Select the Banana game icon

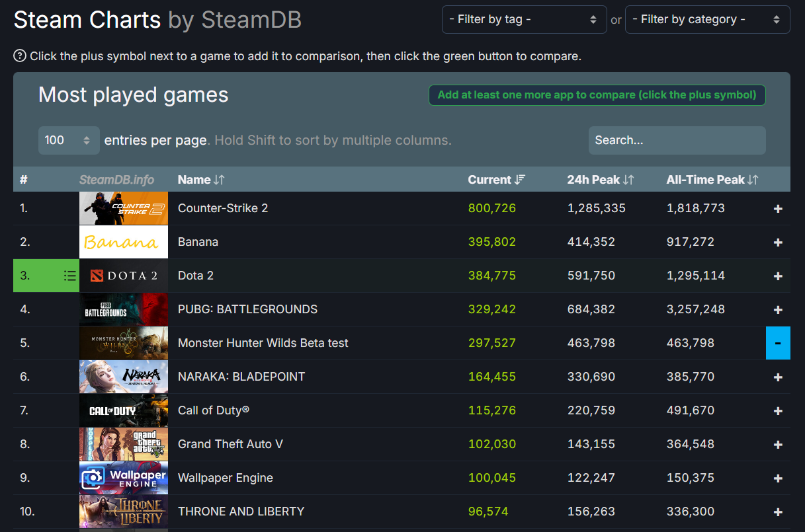(x=124, y=241)
